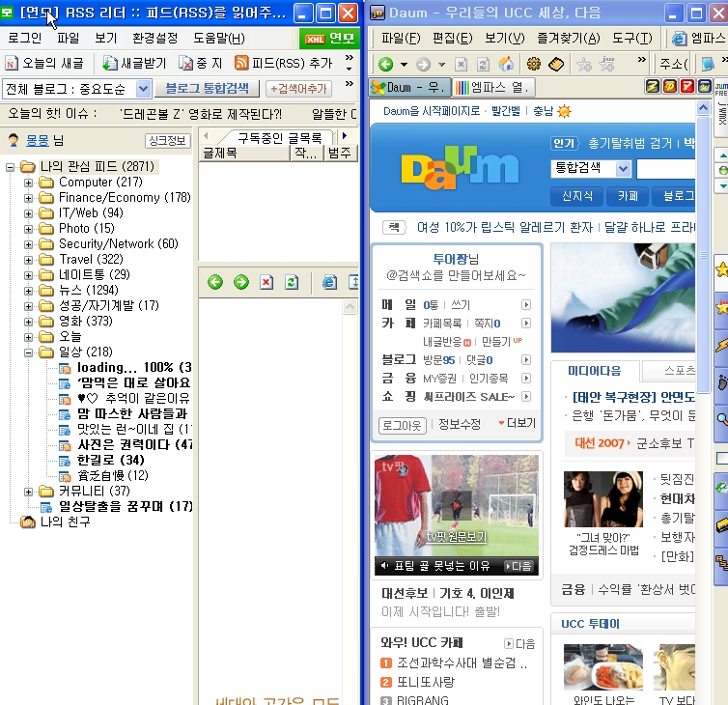Screen dimensions: 728x705
Task: Open the 도구(T) menu in Daum browser
Action: [632, 38]
